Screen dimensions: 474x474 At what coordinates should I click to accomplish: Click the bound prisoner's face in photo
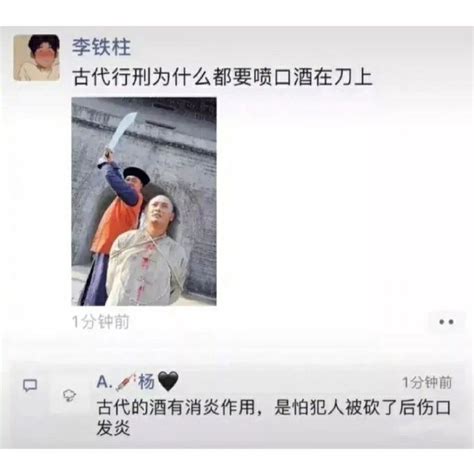[x=158, y=211]
